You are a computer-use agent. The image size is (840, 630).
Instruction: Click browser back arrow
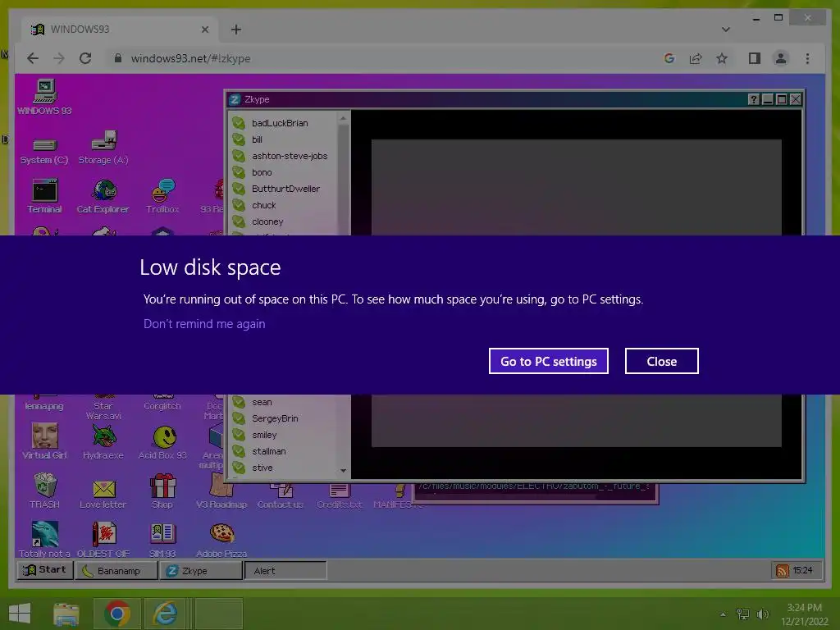tap(33, 58)
